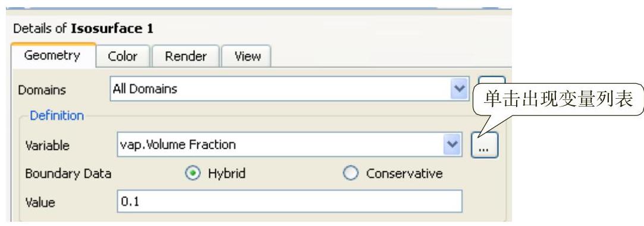
Task: Switch to the Color tab
Action: tap(123, 56)
